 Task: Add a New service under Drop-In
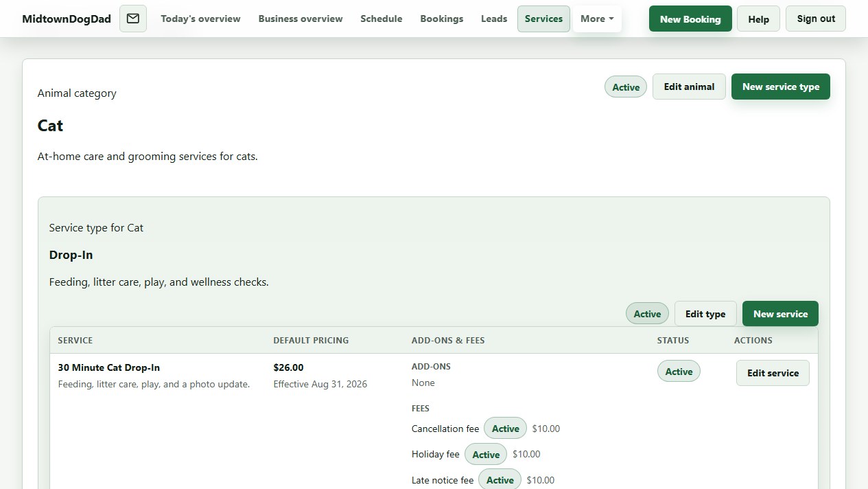tap(780, 314)
